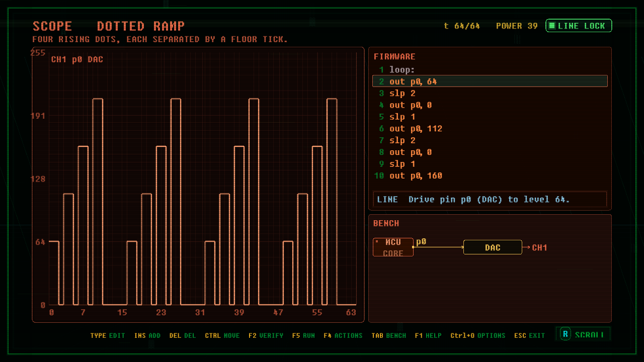
Task: Click the INS ADD shortcut hint
Action: [147, 335]
